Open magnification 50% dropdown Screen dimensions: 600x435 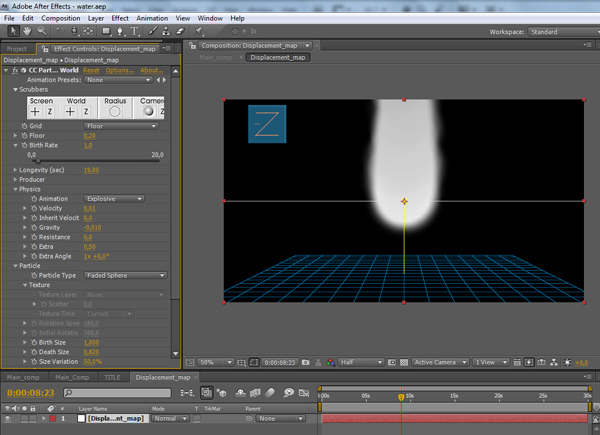pyautogui.click(x=215, y=362)
